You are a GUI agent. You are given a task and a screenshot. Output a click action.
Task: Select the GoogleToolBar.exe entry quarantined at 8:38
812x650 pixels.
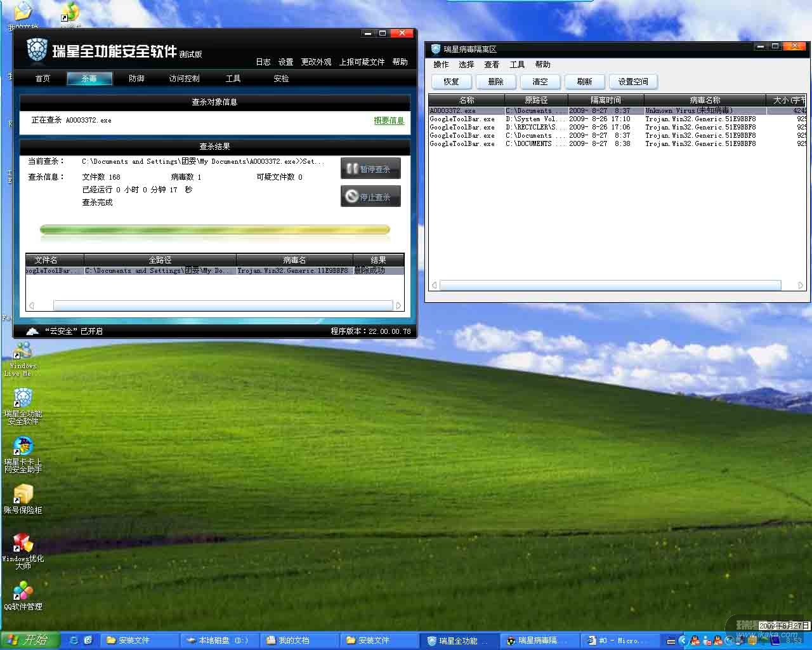point(618,143)
